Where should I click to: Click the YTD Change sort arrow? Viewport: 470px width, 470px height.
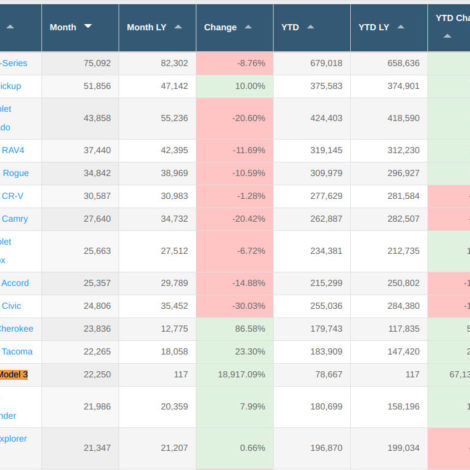click(x=447, y=36)
